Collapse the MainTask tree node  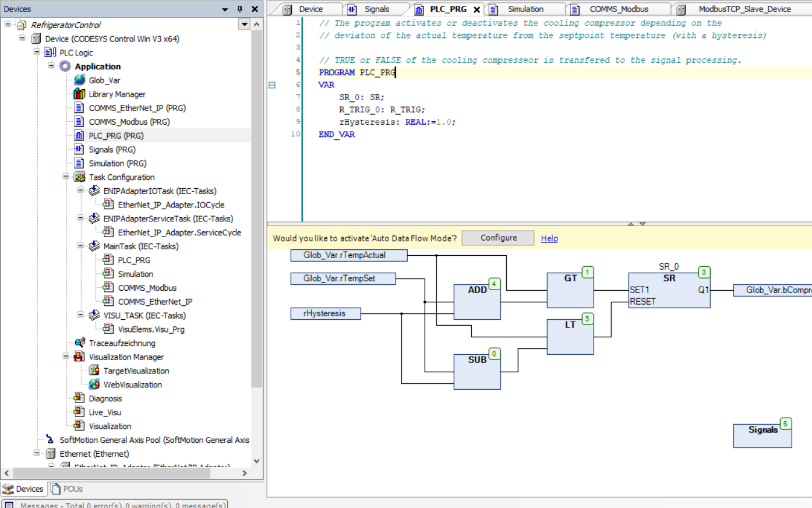pos(80,246)
